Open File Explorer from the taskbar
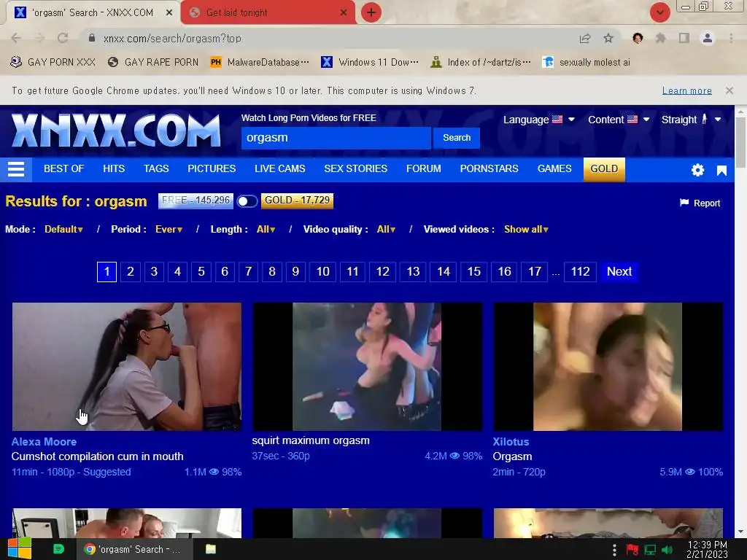The height and width of the screenshot is (560, 747). click(211, 549)
